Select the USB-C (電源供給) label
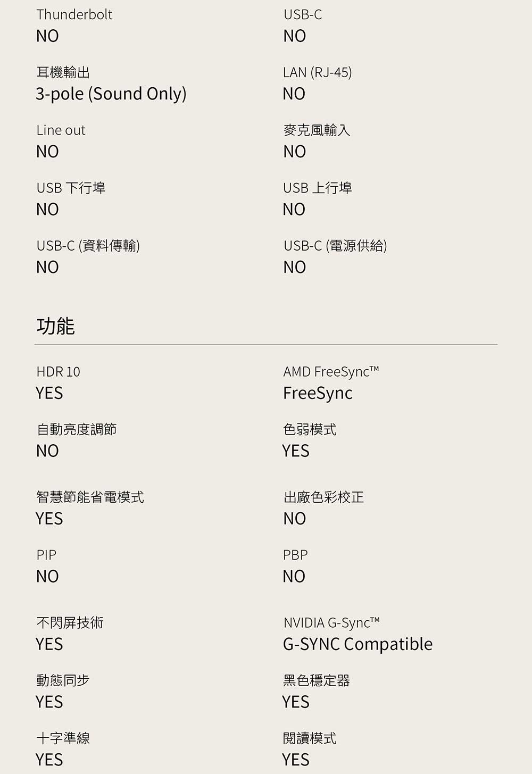The image size is (532, 774). click(x=335, y=246)
